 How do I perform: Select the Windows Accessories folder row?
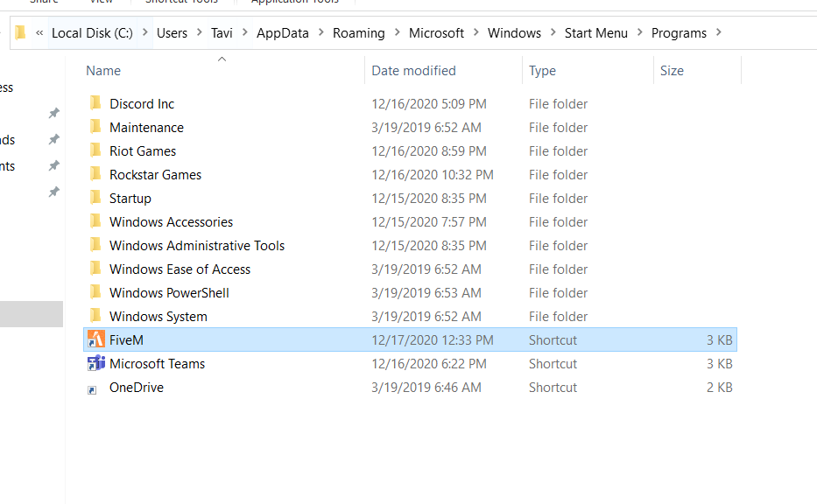pyautogui.click(x=171, y=222)
